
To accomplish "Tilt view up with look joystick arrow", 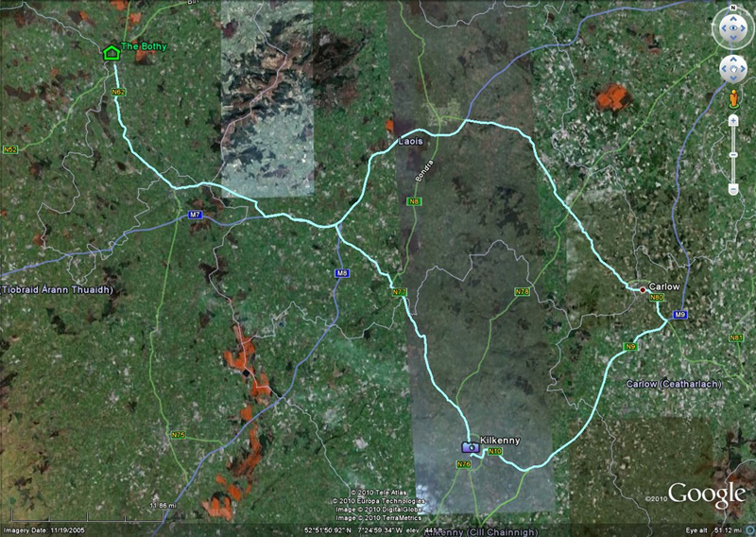I will (733, 18).
